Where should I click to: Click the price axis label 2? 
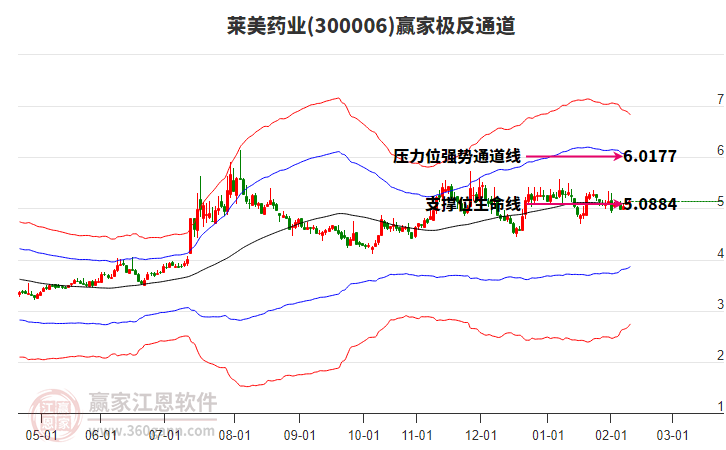tap(720, 356)
